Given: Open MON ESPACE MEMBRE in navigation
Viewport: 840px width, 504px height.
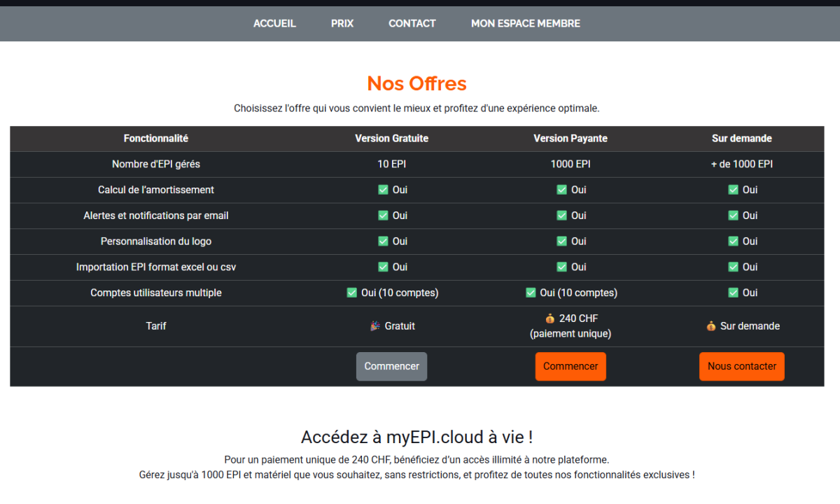Looking at the screenshot, I should click(526, 24).
